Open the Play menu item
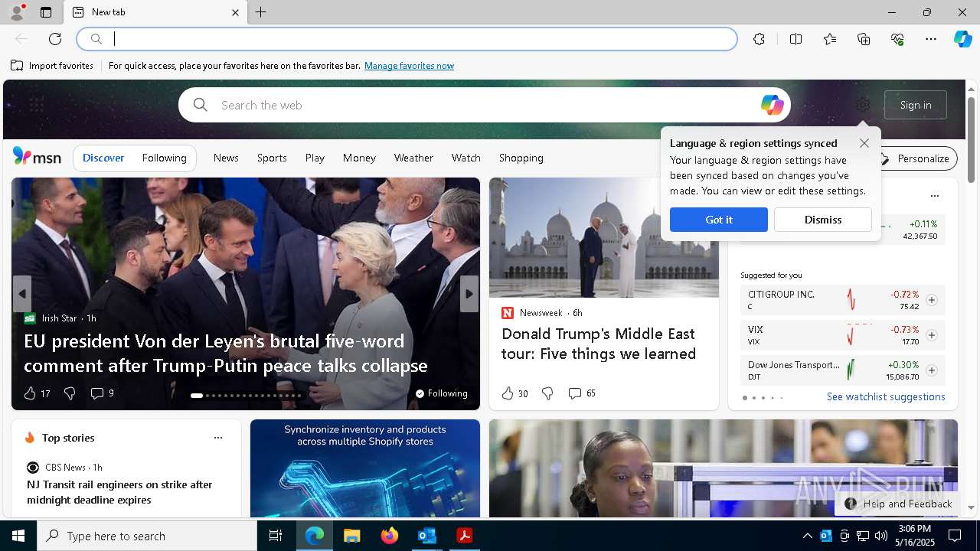Image resolution: width=980 pixels, height=551 pixels. (x=315, y=158)
